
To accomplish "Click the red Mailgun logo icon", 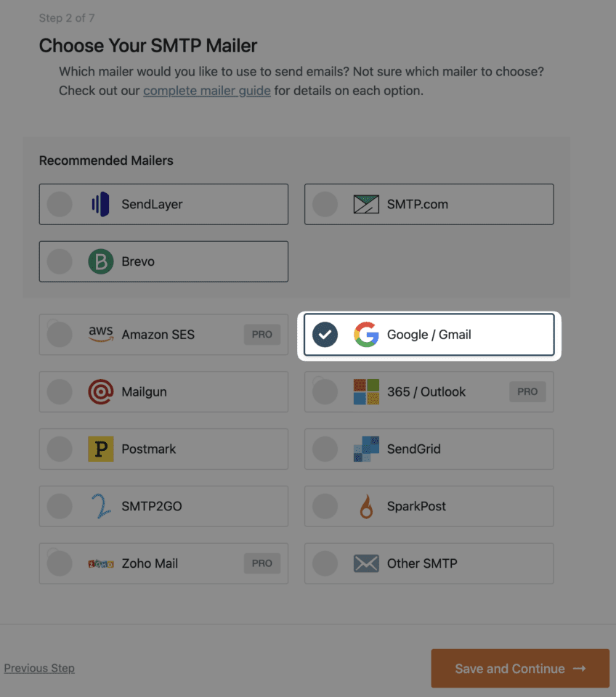I will [x=101, y=392].
